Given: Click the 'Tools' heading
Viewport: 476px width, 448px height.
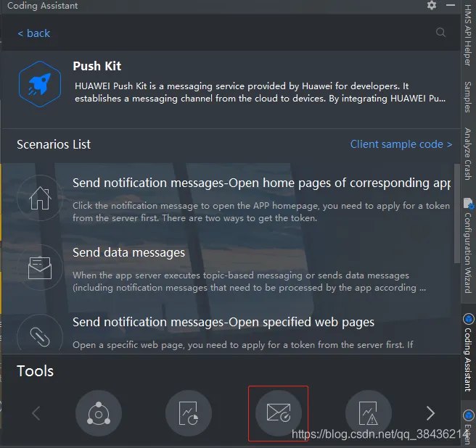Looking at the screenshot, I should 36,371.
